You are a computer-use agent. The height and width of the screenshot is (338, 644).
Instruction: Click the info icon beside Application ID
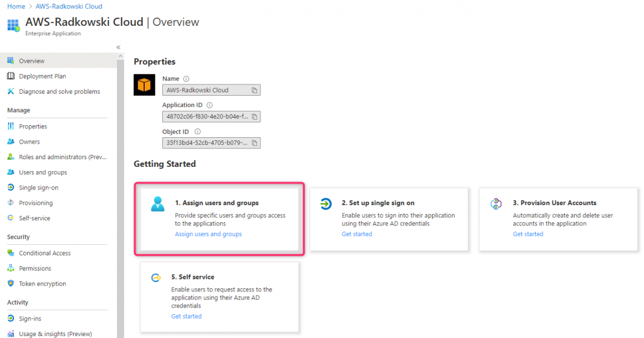(x=209, y=105)
